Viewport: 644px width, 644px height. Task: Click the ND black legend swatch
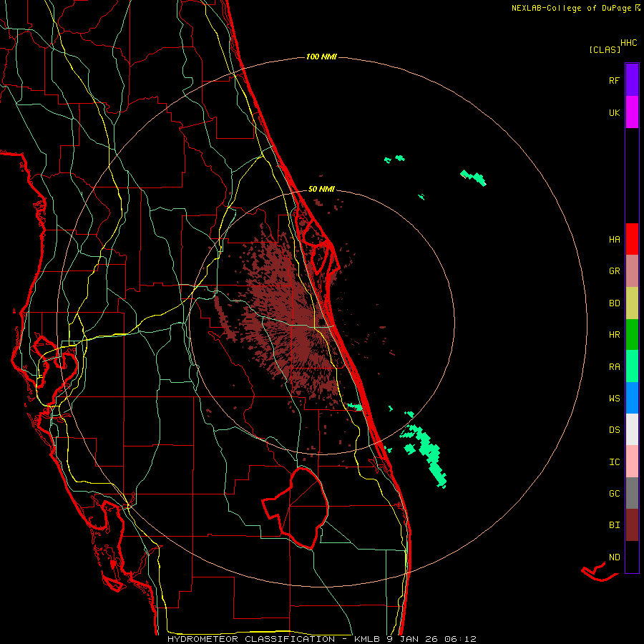[x=632, y=557]
